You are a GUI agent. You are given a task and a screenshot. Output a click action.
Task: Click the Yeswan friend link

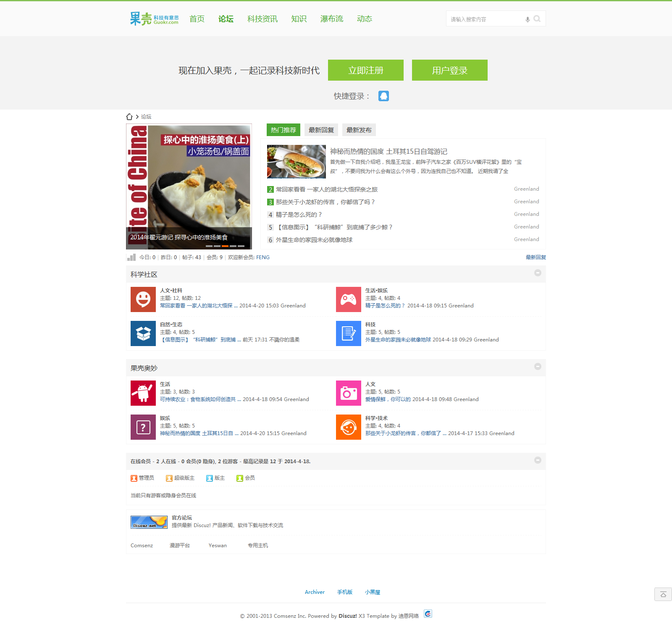[218, 546]
